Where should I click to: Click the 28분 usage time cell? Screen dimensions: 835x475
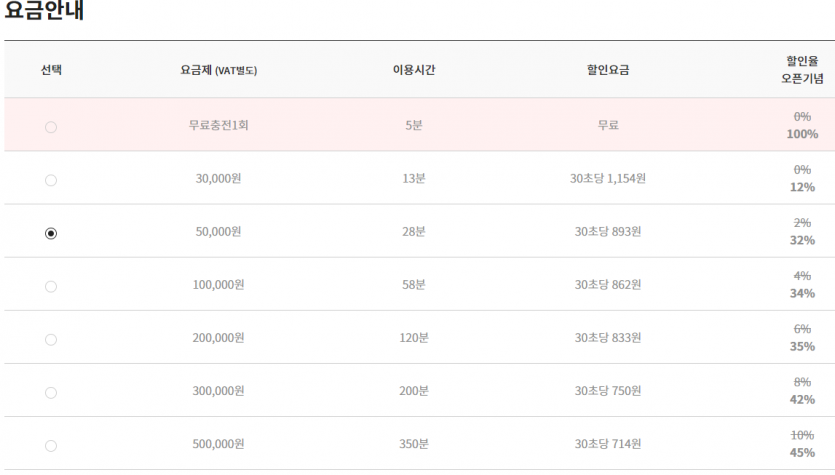[x=414, y=232]
